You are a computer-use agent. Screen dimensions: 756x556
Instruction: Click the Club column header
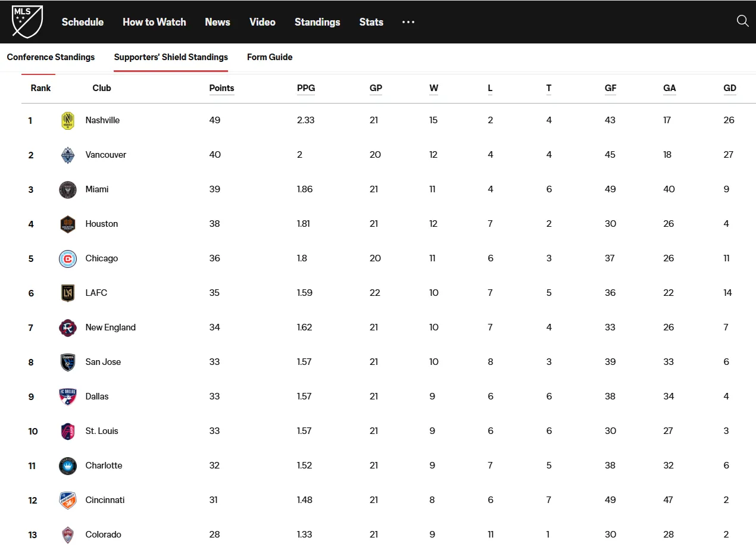tap(102, 88)
